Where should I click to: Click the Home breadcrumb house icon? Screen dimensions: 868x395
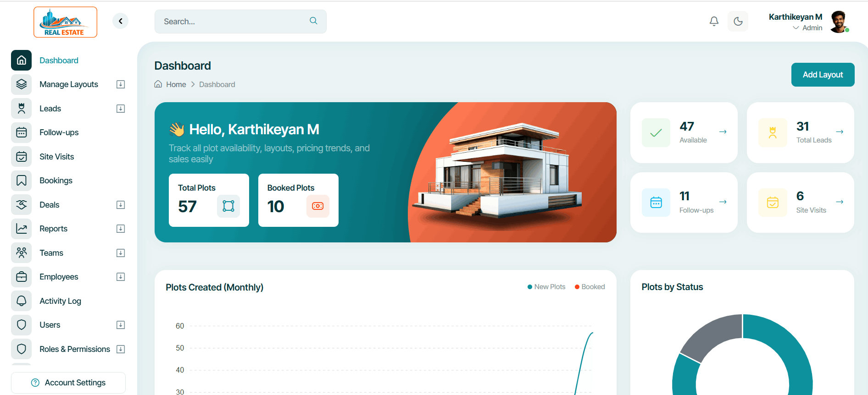pyautogui.click(x=158, y=84)
